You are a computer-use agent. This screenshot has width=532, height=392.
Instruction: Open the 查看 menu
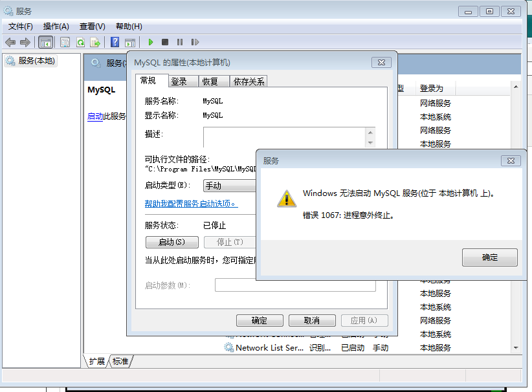coord(92,27)
